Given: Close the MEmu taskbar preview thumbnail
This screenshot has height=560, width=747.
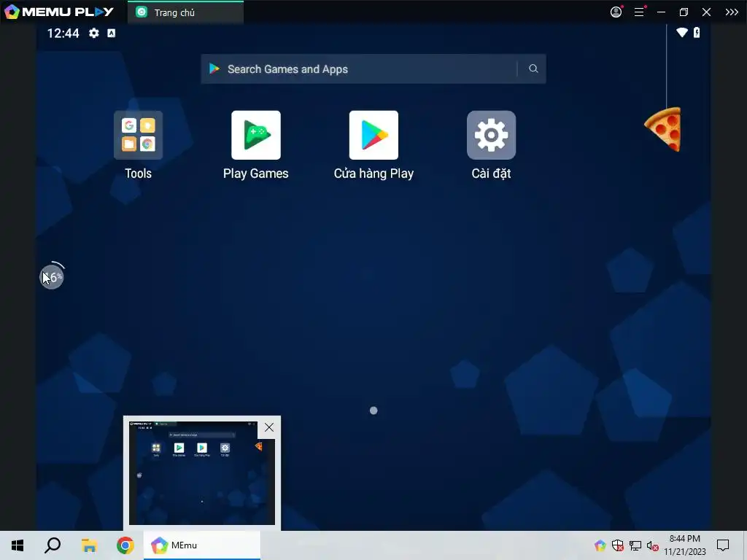Looking at the screenshot, I should (x=269, y=427).
